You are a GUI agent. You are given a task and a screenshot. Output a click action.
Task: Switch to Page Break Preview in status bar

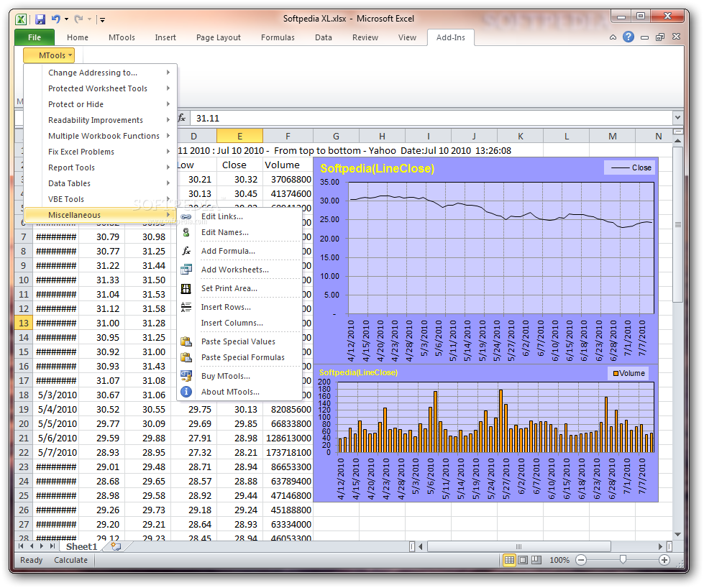click(536, 560)
